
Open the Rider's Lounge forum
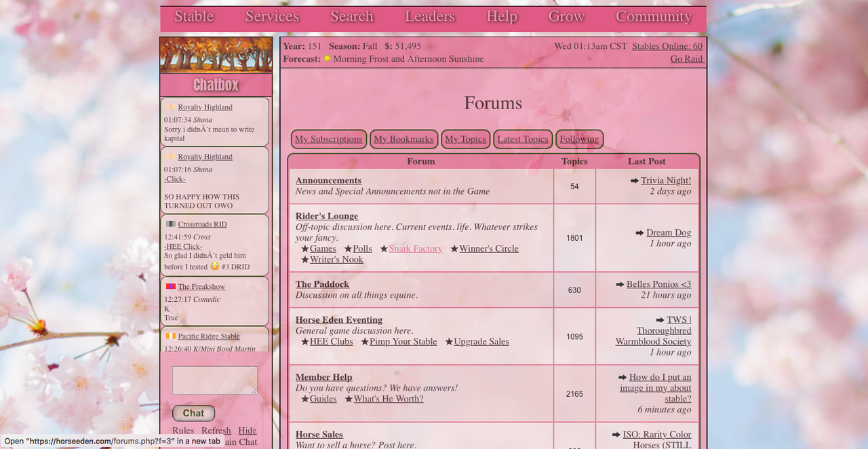[x=327, y=216]
